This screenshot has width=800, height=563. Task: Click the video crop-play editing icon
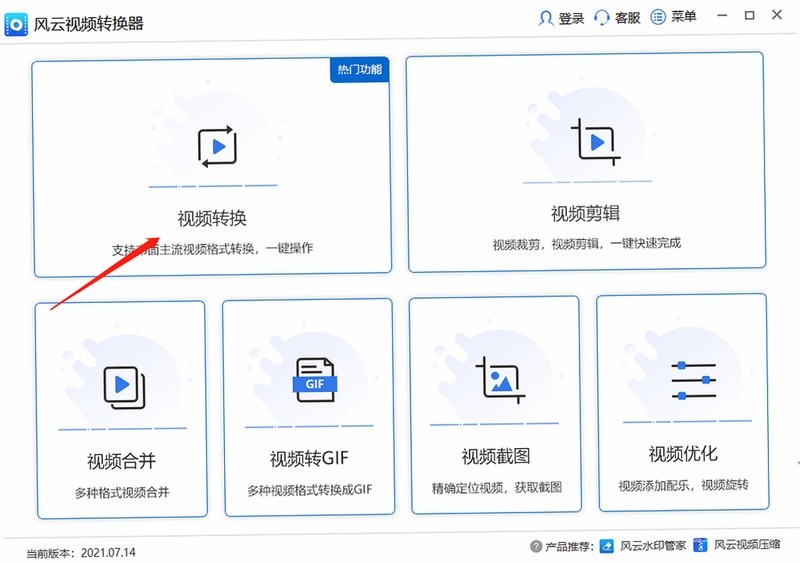[x=595, y=142]
